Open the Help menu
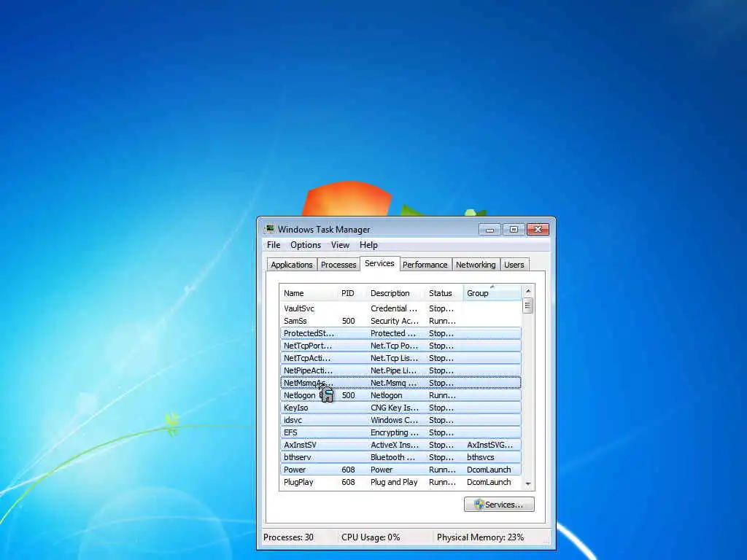The width and height of the screenshot is (747, 560). pyautogui.click(x=368, y=245)
